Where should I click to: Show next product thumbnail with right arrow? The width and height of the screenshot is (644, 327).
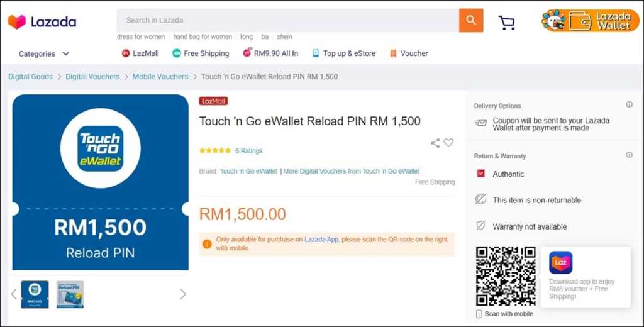[x=183, y=294]
